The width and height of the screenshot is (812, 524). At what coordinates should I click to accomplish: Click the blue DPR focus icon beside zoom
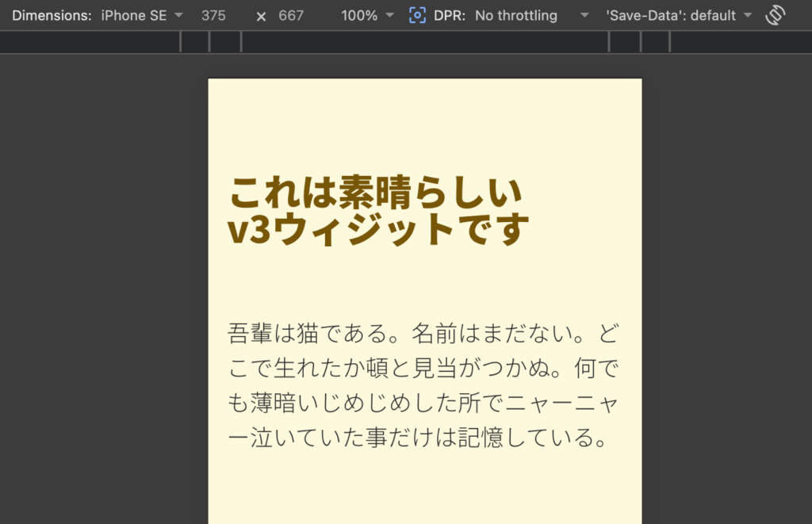(x=418, y=14)
